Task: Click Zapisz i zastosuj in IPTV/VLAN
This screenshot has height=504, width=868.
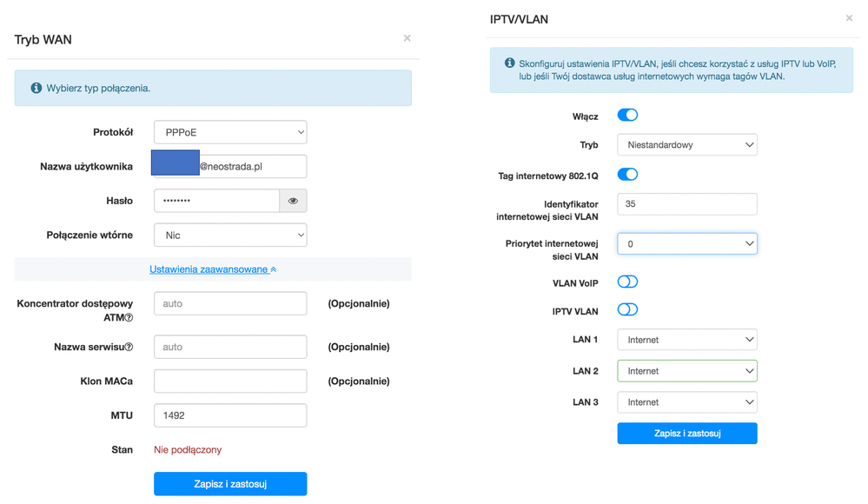Action: (686, 433)
